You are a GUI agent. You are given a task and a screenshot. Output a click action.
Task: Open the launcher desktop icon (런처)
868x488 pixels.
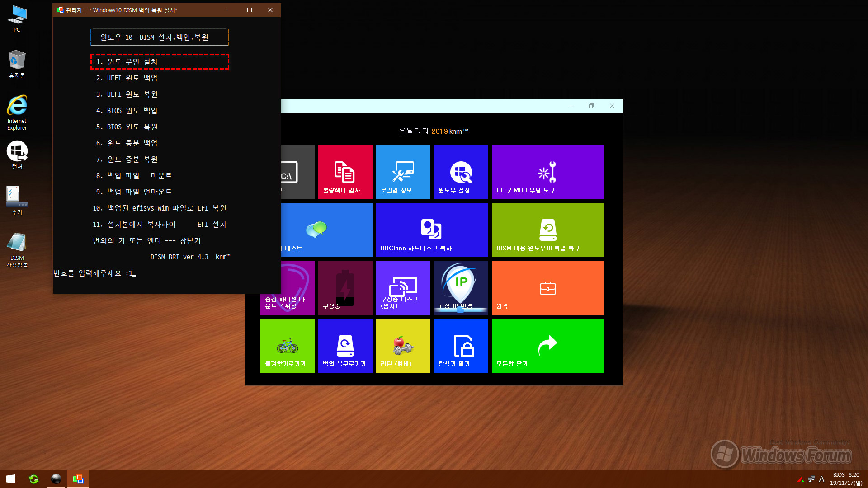click(x=17, y=155)
